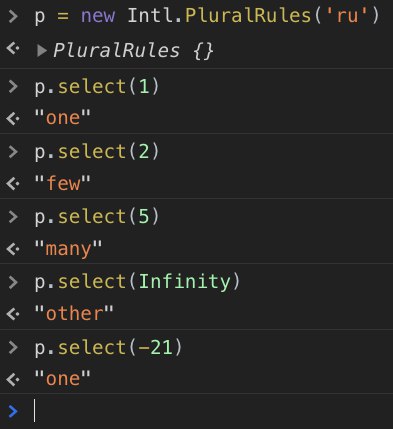Image resolution: width=393 pixels, height=429 pixels.
Task: Click the input chevron beside p.select(-21)
Action: [13, 347]
